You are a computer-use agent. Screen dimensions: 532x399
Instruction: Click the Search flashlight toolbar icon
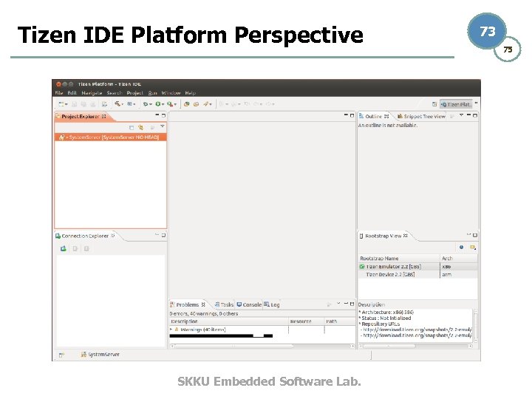coord(207,104)
